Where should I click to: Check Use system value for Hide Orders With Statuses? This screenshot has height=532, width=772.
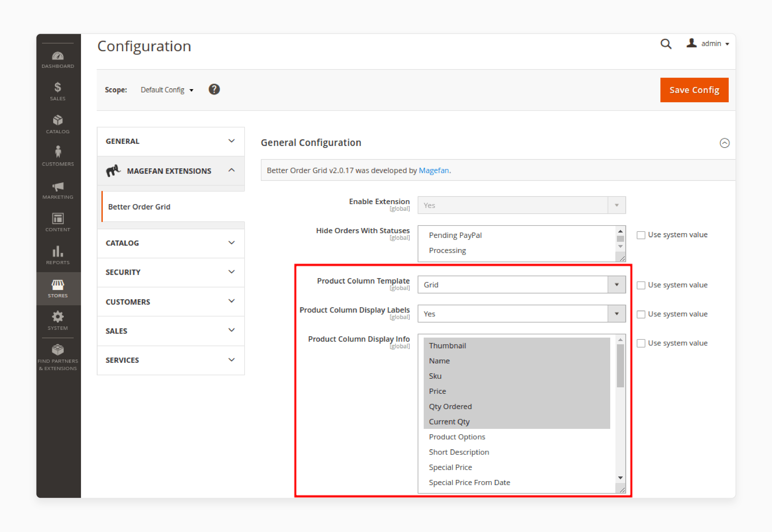point(641,235)
